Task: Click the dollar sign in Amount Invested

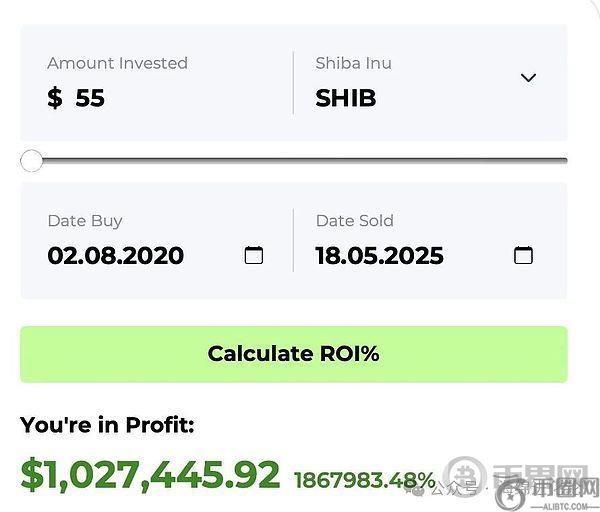Action: 54,98
